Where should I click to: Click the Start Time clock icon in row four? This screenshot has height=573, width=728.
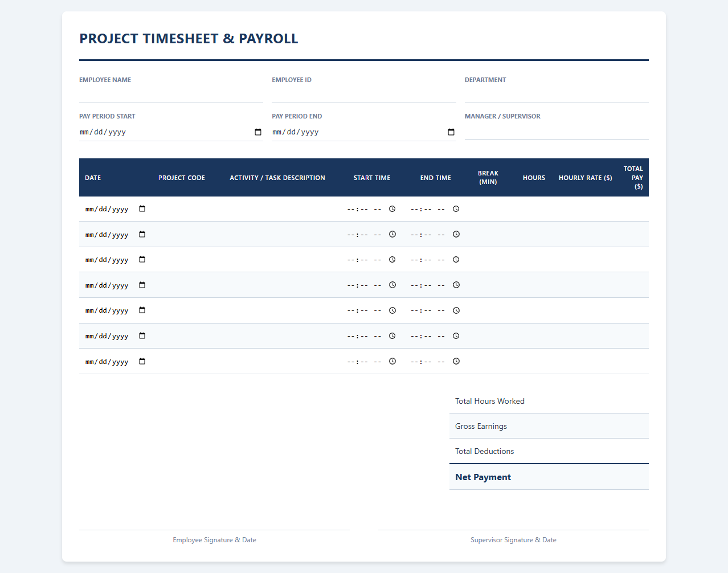coord(392,285)
